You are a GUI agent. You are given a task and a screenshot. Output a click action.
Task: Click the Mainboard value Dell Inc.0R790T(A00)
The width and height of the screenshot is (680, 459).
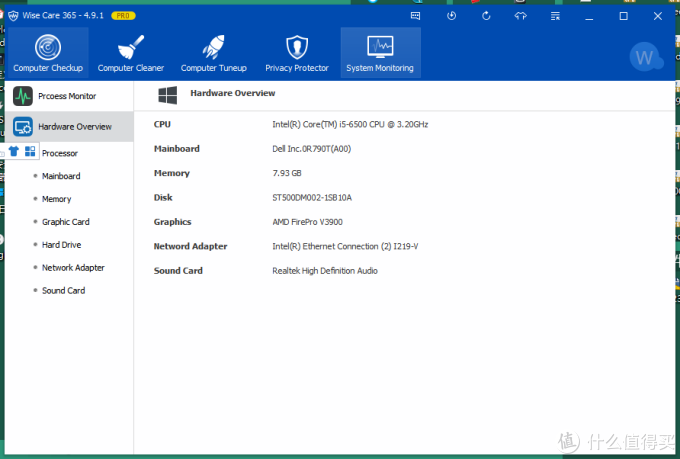(311, 149)
